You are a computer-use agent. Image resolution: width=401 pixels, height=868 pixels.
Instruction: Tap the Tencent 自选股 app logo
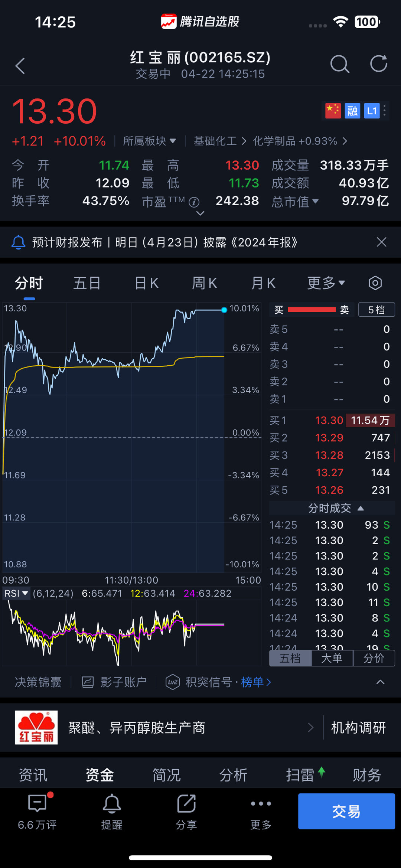169,22
